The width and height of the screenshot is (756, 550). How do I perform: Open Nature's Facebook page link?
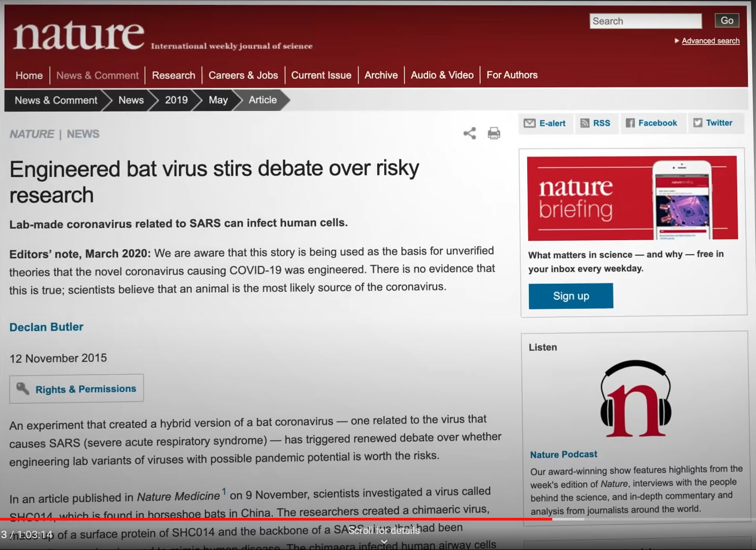(x=651, y=123)
